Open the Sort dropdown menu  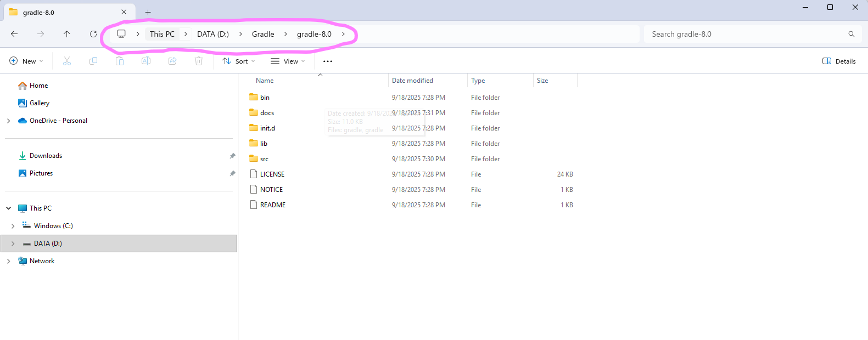coord(239,61)
